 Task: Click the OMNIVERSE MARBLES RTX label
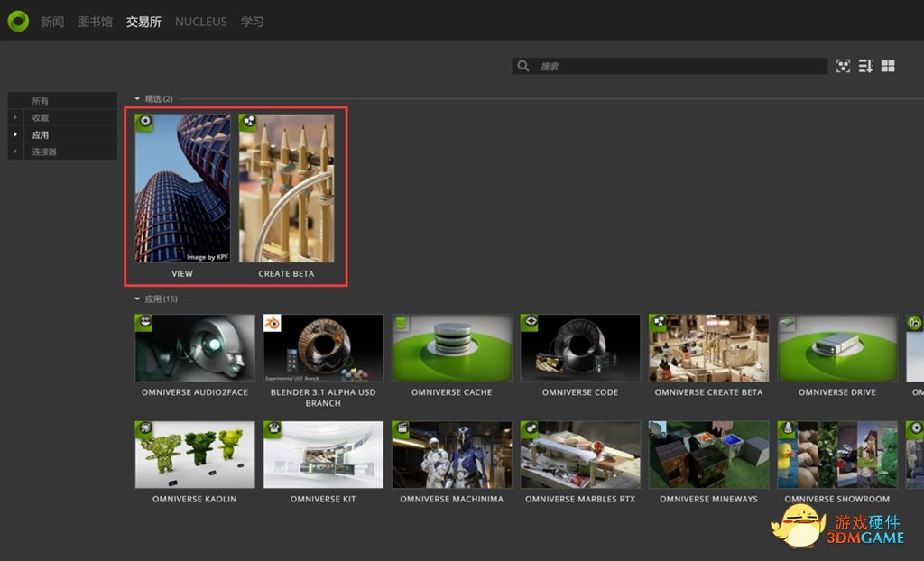580,499
